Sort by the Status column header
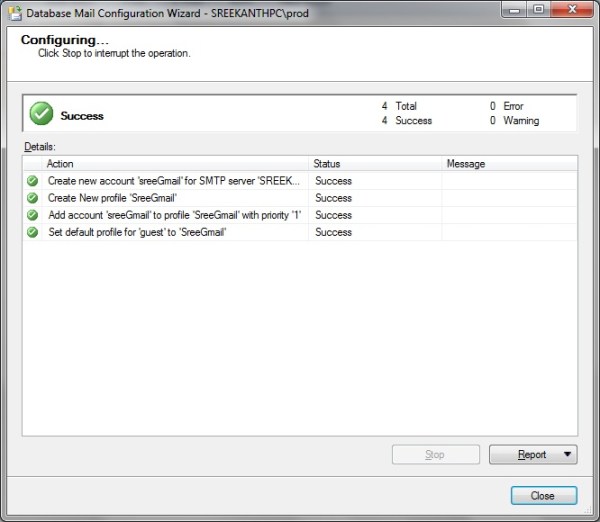The height and width of the screenshot is (522, 600). (x=374, y=163)
